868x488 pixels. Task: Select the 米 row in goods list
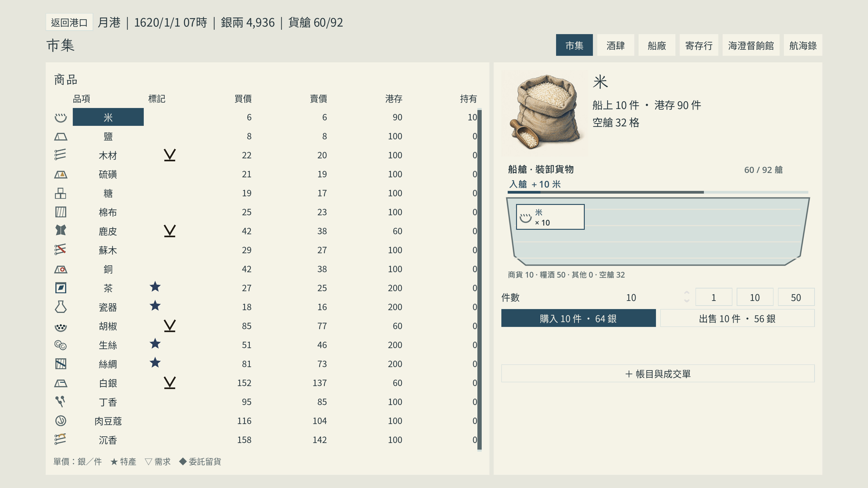(108, 117)
